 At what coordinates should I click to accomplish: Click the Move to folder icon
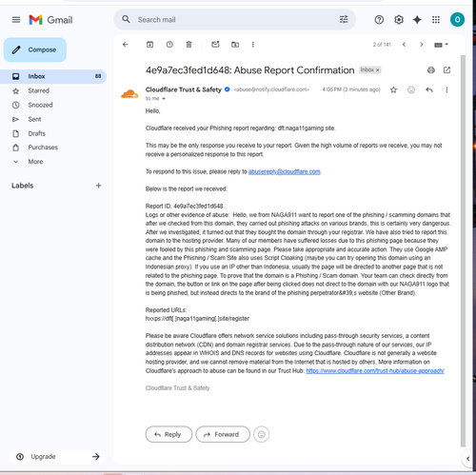[x=235, y=45]
